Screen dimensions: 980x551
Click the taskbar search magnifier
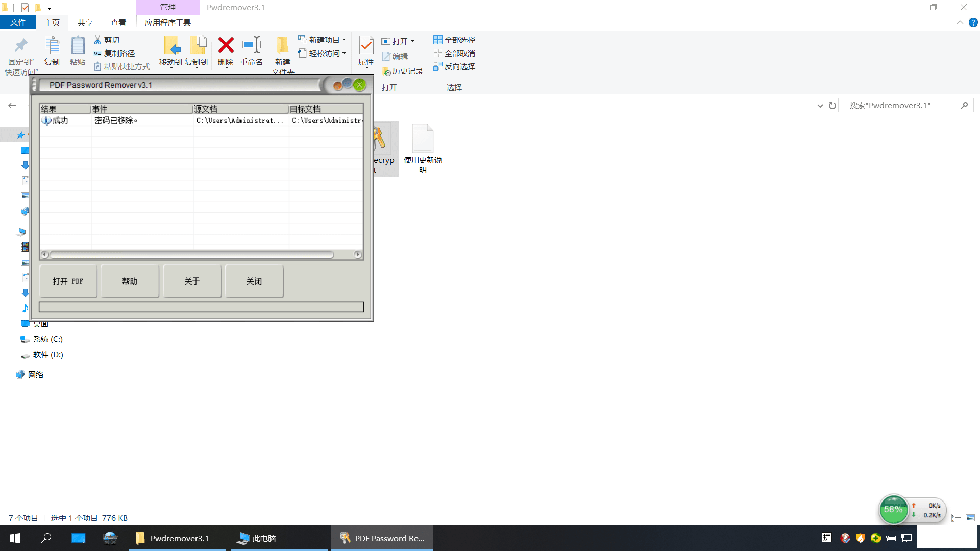pyautogui.click(x=46, y=538)
